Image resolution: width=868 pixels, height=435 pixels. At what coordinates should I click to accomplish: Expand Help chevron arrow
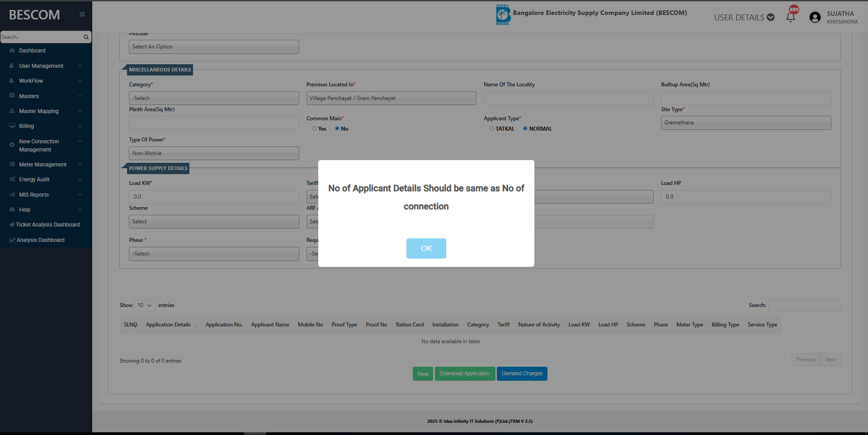80,210
